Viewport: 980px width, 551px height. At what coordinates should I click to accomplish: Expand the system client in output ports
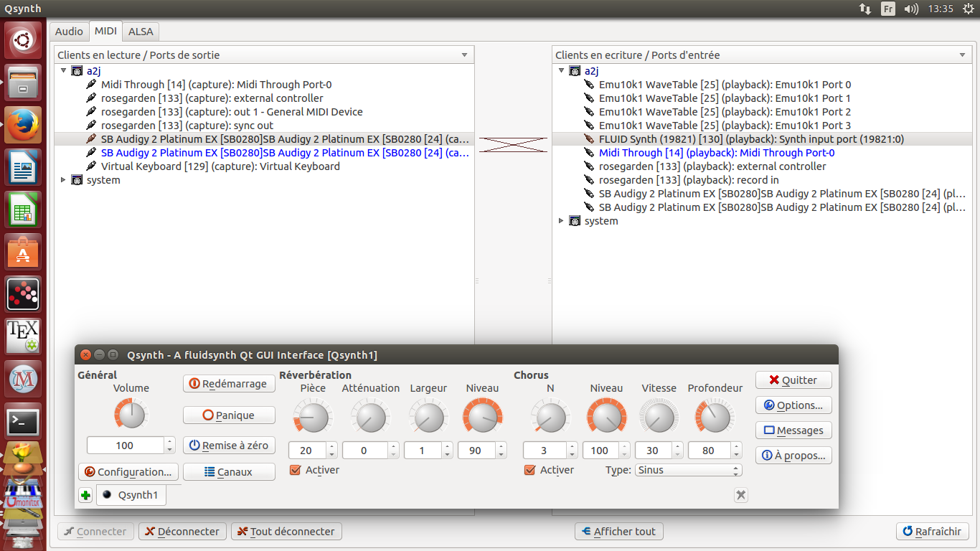tap(63, 180)
